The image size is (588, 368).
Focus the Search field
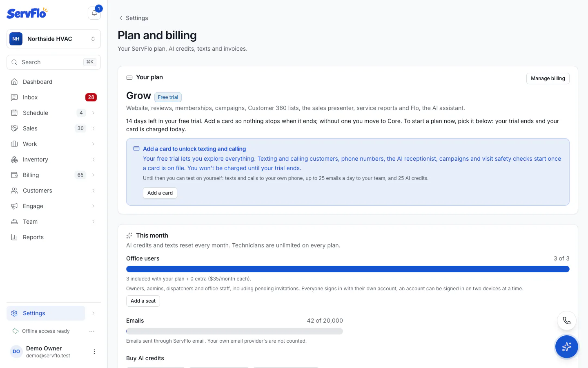point(53,62)
